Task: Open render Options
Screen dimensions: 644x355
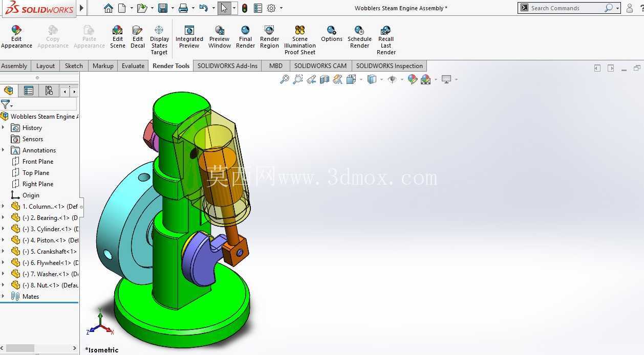Action: pyautogui.click(x=332, y=34)
